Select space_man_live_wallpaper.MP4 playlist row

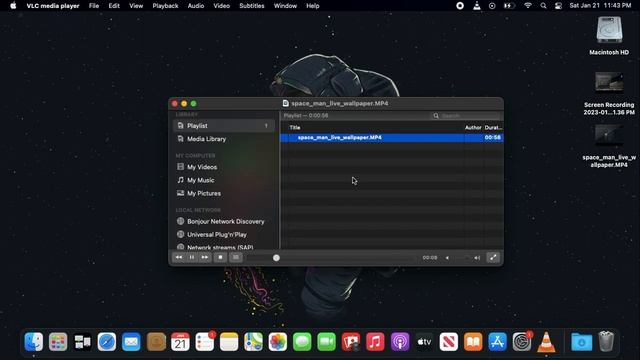click(392, 138)
